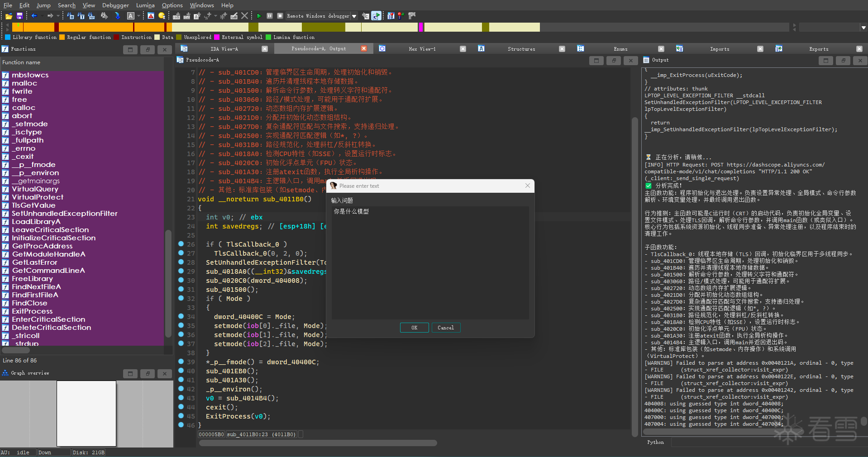Click the red warning triangle toolbar icon
The width and height of the screenshot is (868, 457).
tap(151, 16)
